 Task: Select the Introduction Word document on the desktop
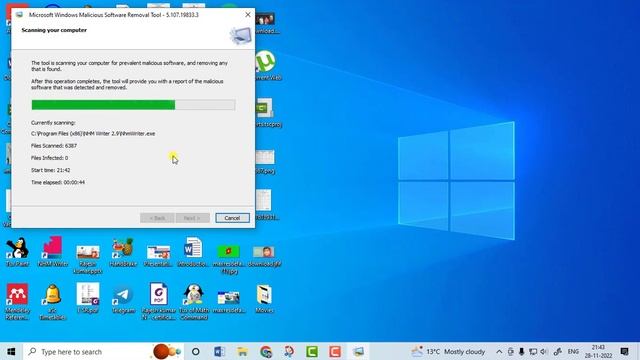[x=193, y=252]
